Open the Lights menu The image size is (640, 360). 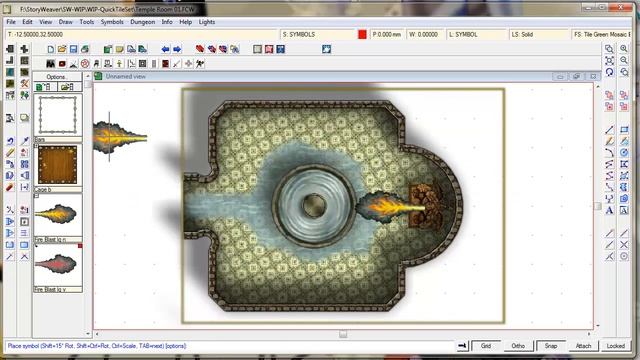click(x=207, y=22)
